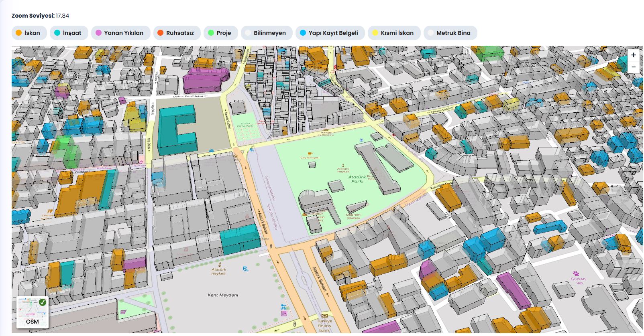The width and height of the screenshot is (644, 336).
Task: Select the Kısmi İskan chip
Action: pyautogui.click(x=393, y=33)
